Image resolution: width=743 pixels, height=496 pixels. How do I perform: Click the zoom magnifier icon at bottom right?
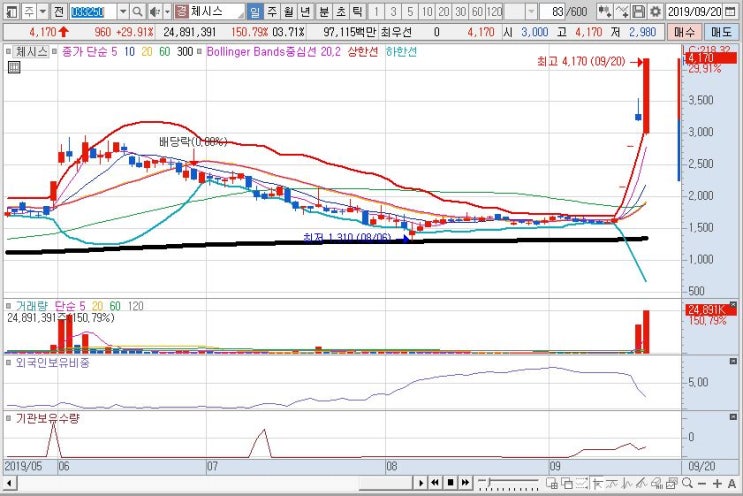pyautogui.click(x=687, y=483)
